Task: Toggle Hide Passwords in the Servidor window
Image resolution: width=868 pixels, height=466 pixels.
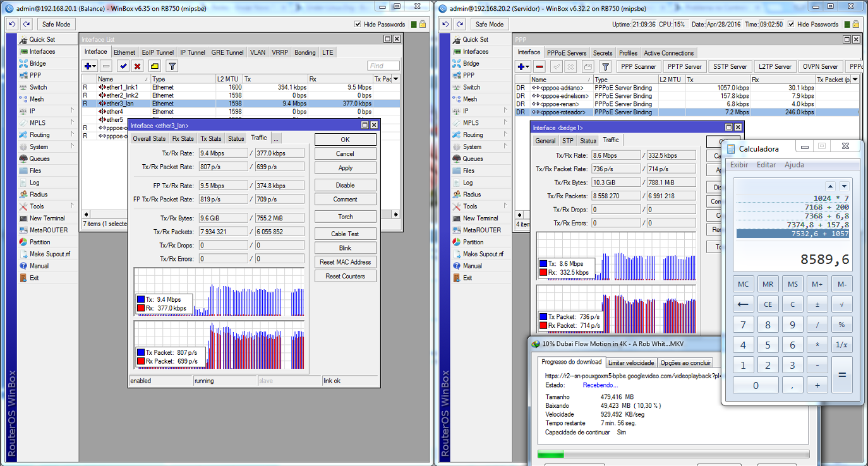Action: pos(791,24)
